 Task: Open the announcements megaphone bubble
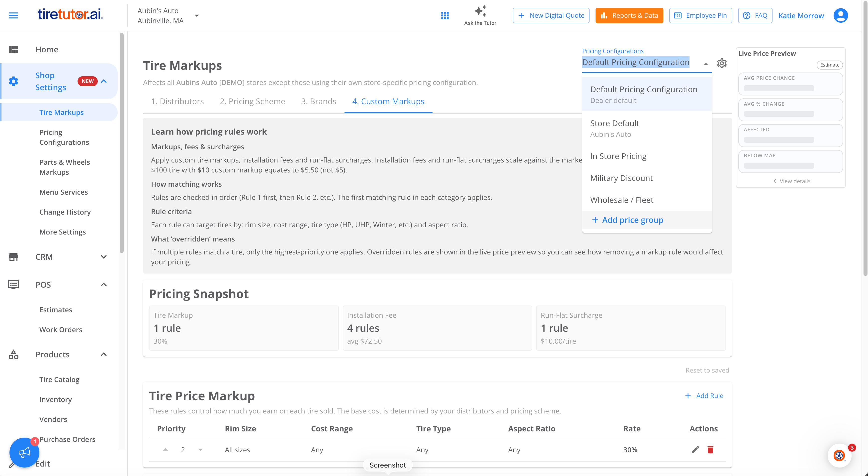pyautogui.click(x=24, y=452)
